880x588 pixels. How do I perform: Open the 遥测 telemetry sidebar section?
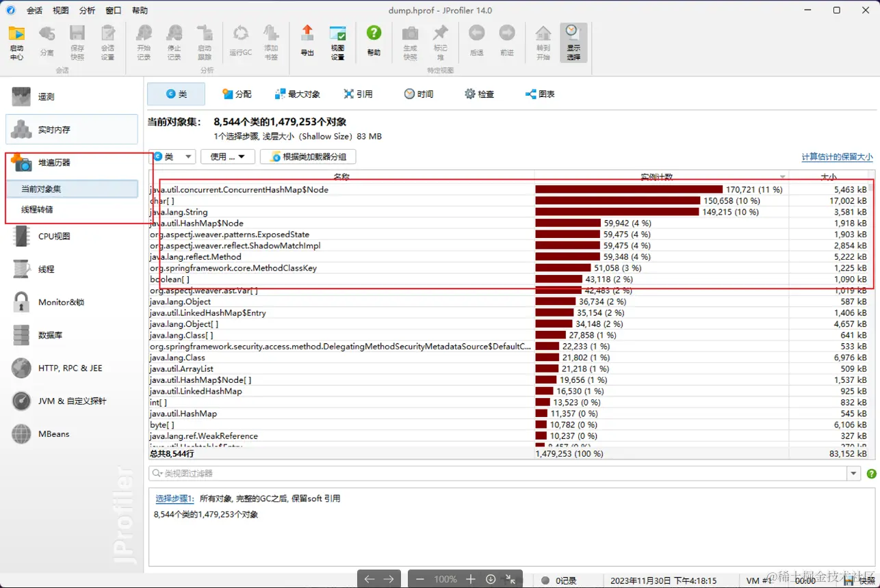click(72, 97)
